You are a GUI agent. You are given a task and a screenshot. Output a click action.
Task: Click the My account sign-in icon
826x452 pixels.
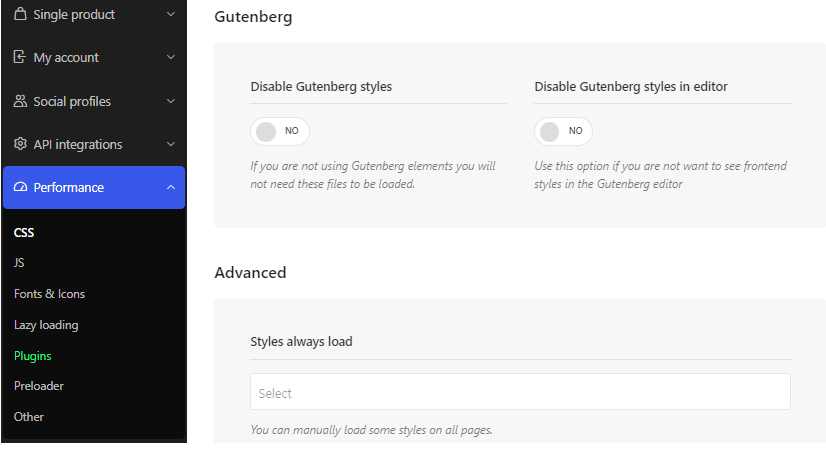coord(19,57)
